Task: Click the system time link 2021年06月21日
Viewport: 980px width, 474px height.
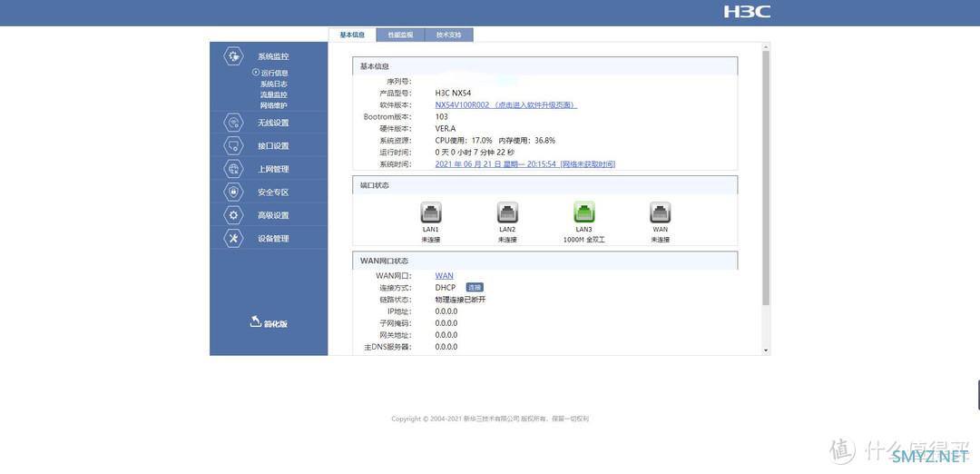Action: (x=525, y=163)
